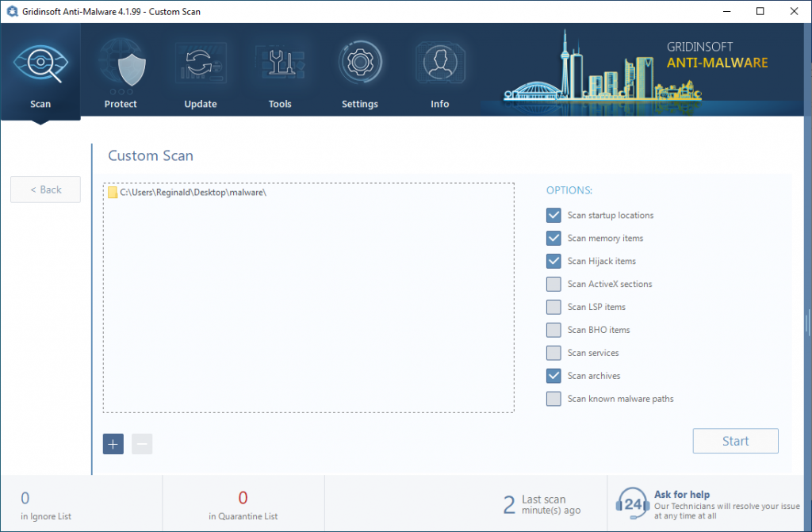The width and height of the screenshot is (812, 532).
Task: Start the custom scan
Action: point(735,441)
